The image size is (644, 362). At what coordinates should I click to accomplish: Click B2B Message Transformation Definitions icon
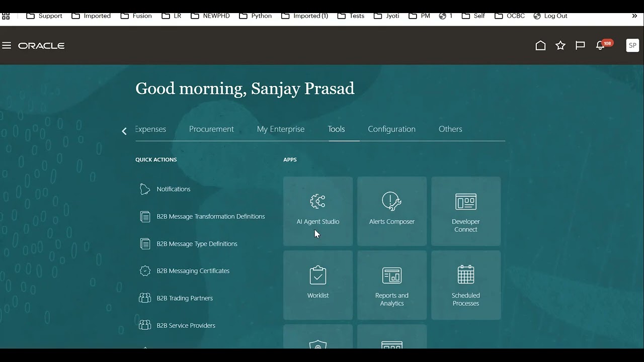tap(145, 217)
